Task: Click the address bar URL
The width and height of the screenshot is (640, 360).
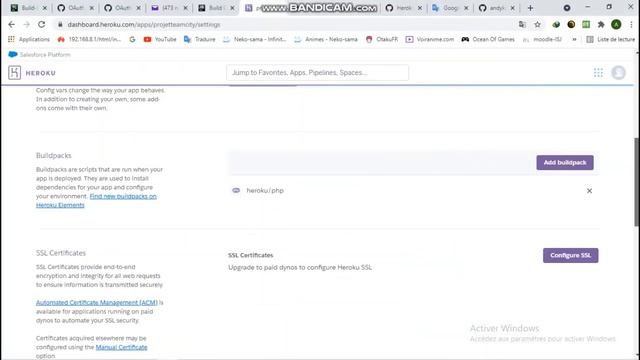Action: (144, 24)
